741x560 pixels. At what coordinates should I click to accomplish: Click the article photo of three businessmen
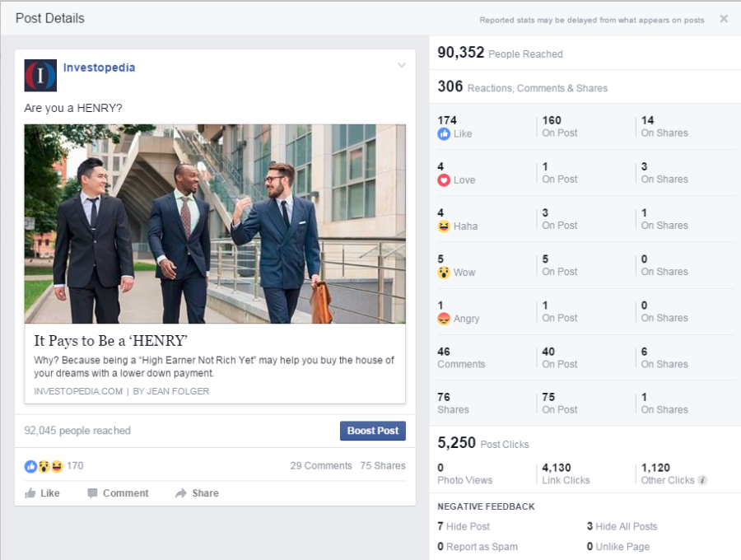(x=215, y=223)
